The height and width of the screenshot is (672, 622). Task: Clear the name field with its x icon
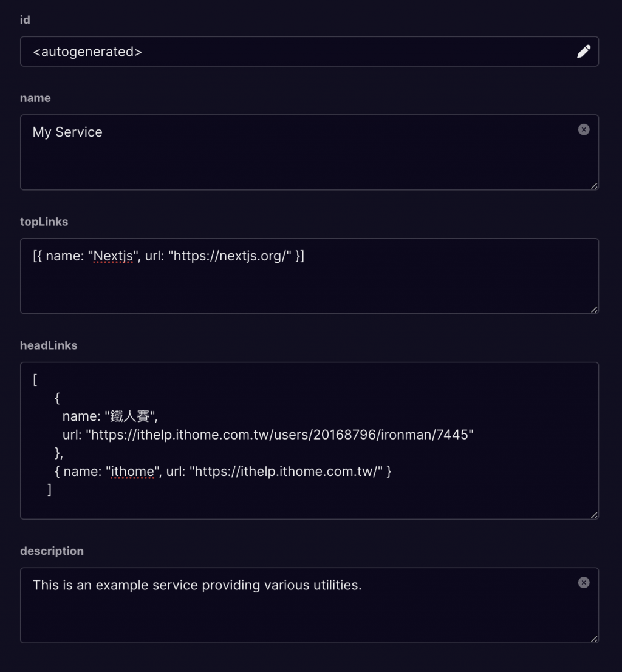click(x=584, y=129)
